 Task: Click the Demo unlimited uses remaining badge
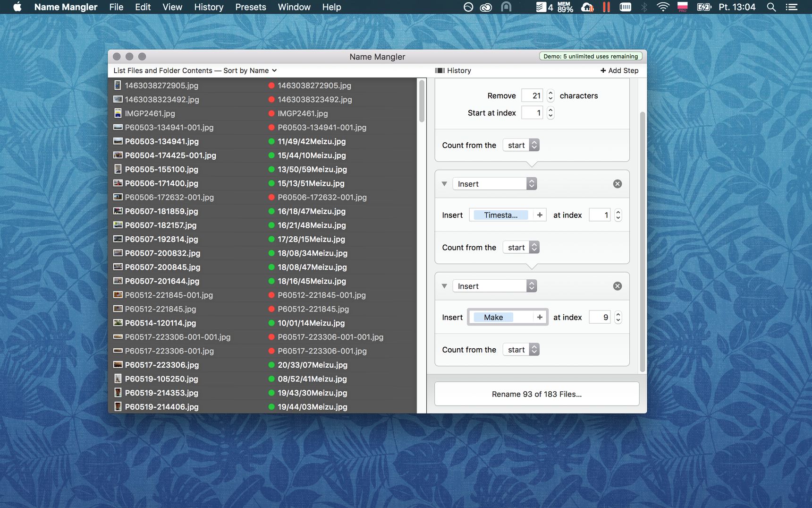[x=591, y=56]
